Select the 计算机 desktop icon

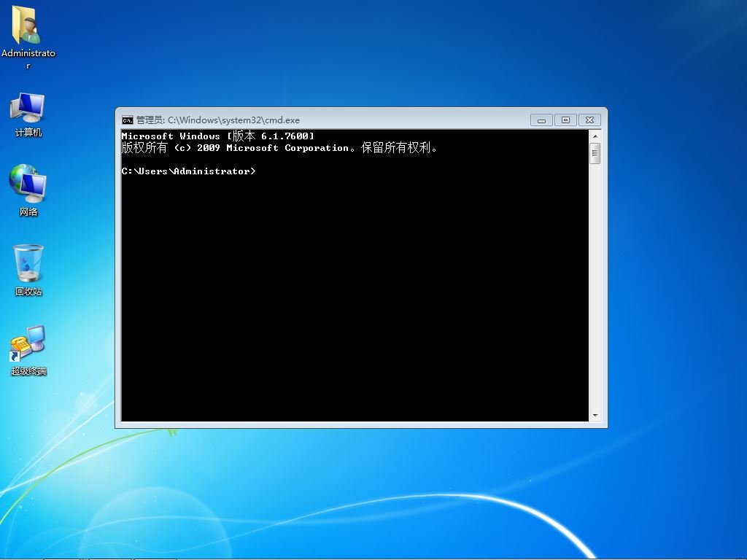click(x=28, y=114)
